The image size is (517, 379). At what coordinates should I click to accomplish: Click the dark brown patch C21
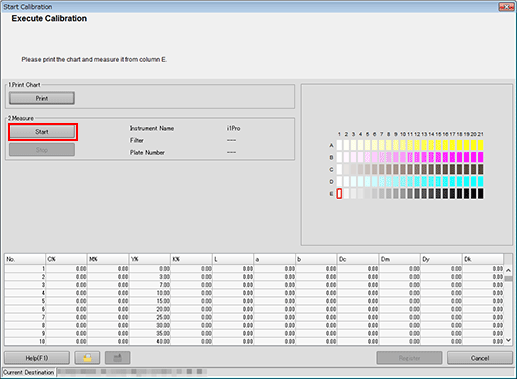(x=480, y=169)
